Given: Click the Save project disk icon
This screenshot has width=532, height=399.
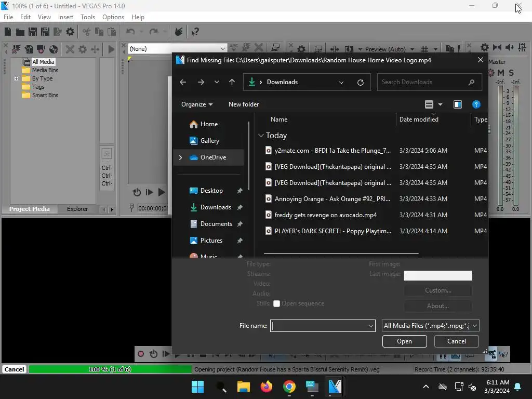Looking at the screenshot, I should coord(33,32).
